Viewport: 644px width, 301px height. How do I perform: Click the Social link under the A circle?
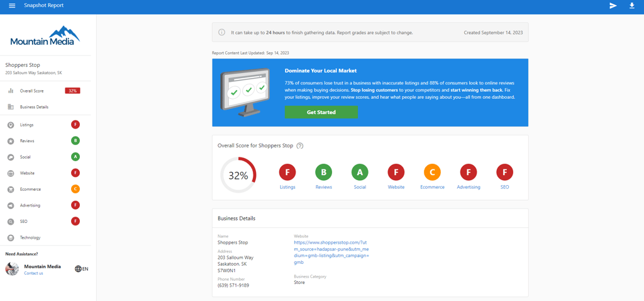click(x=360, y=187)
